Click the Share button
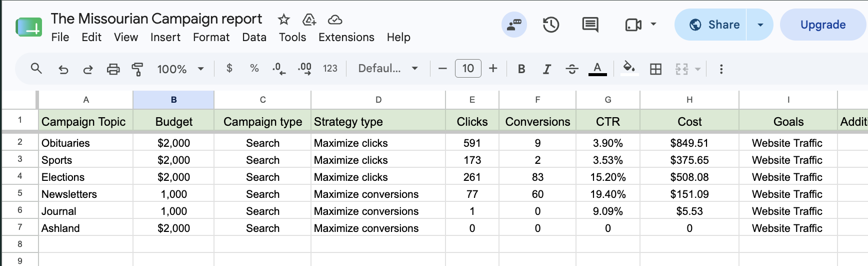The image size is (868, 266). [x=710, y=25]
